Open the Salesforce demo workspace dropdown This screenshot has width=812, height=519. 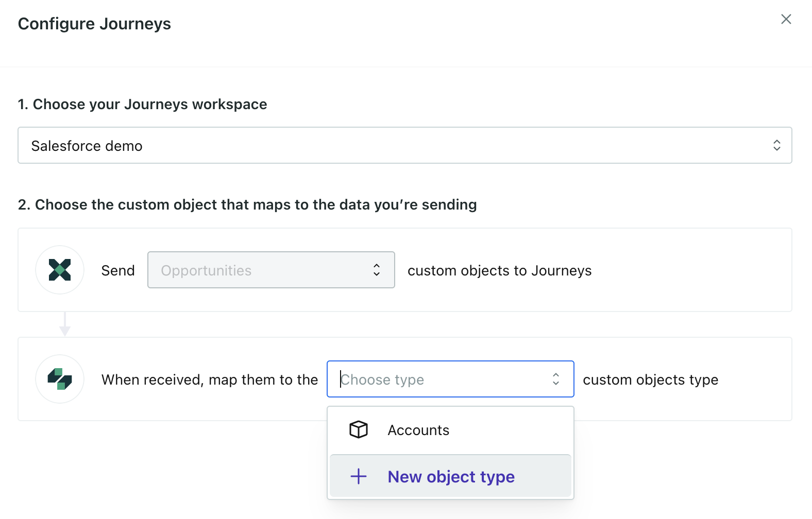[405, 145]
